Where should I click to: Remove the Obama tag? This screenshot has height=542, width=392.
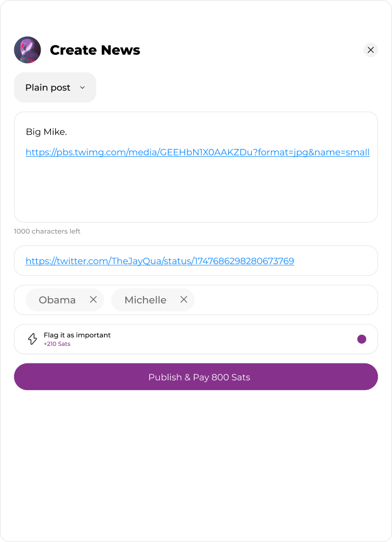point(93,300)
